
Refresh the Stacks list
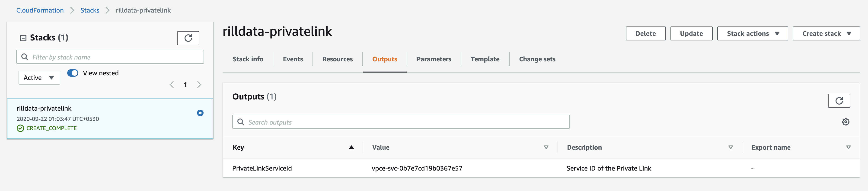tap(188, 38)
